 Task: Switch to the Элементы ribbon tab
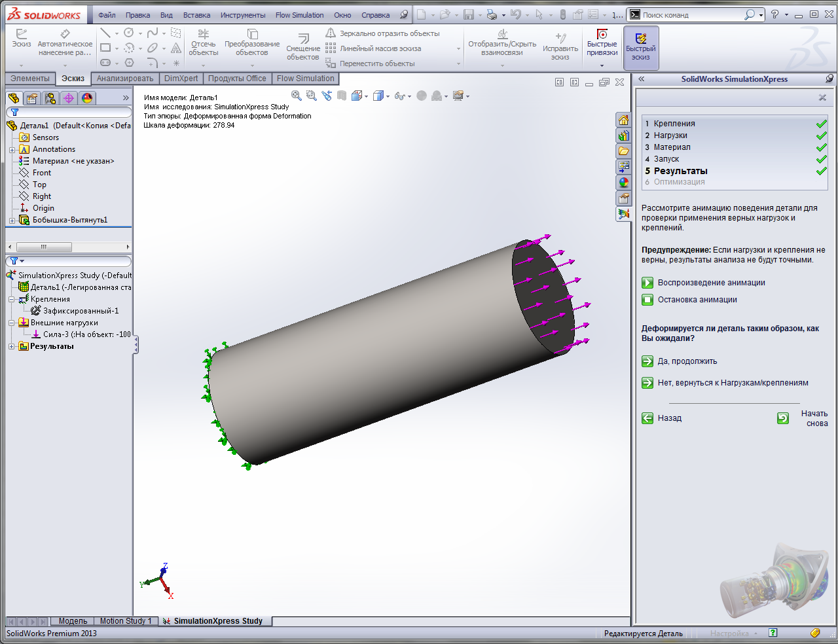tap(30, 79)
